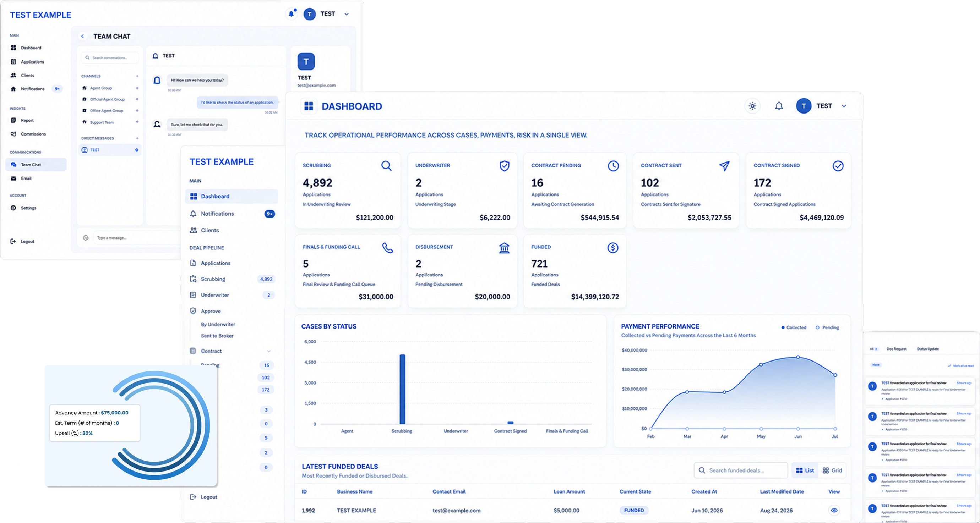Switch to Status Update tab in notifications panel

coord(927,349)
